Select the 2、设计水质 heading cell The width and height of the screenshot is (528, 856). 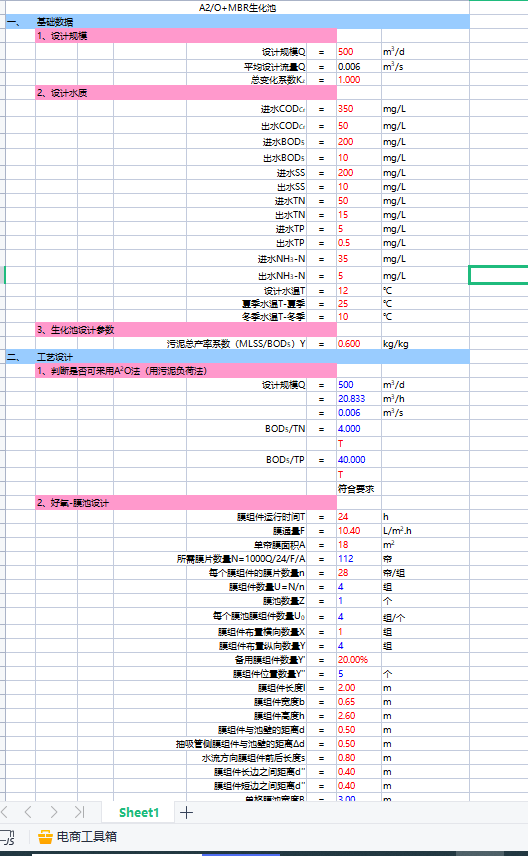186,93
